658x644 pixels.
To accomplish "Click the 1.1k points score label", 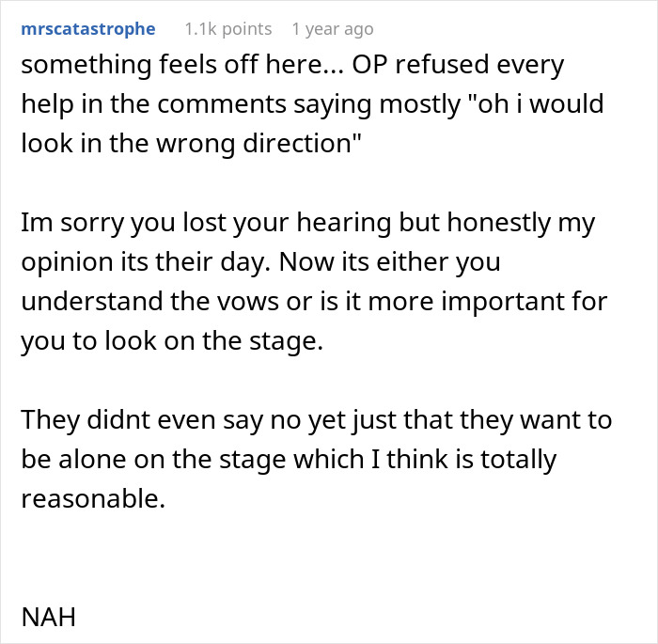I will click(228, 29).
